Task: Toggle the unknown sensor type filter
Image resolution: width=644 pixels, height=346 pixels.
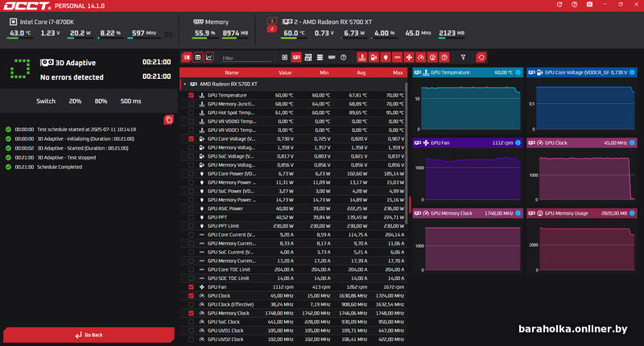Action: [x=444, y=57]
